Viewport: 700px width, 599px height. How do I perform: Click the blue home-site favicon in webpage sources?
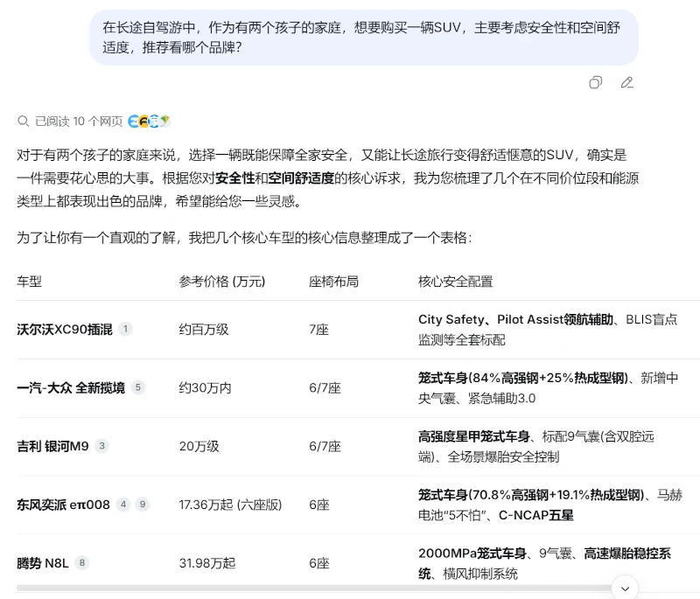(152, 119)
